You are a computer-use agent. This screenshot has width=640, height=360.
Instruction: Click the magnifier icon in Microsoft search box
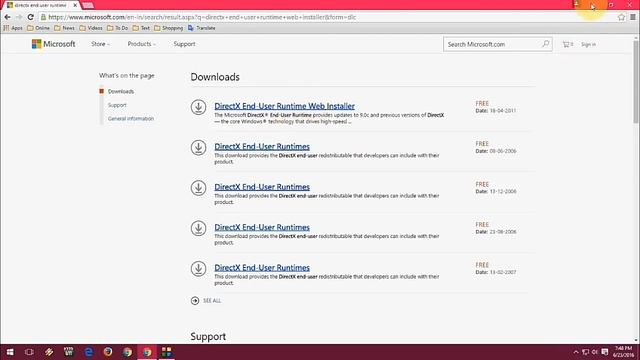click(x=545, y=44)
